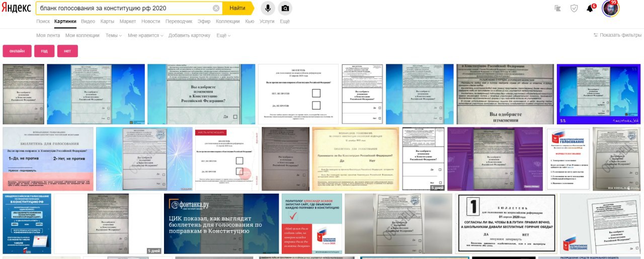Screen dimensions: 644x259
Task: Open the ballot photo with RIA Kremlin watermark
Action: pyautogui.click(x=617, y=159)
